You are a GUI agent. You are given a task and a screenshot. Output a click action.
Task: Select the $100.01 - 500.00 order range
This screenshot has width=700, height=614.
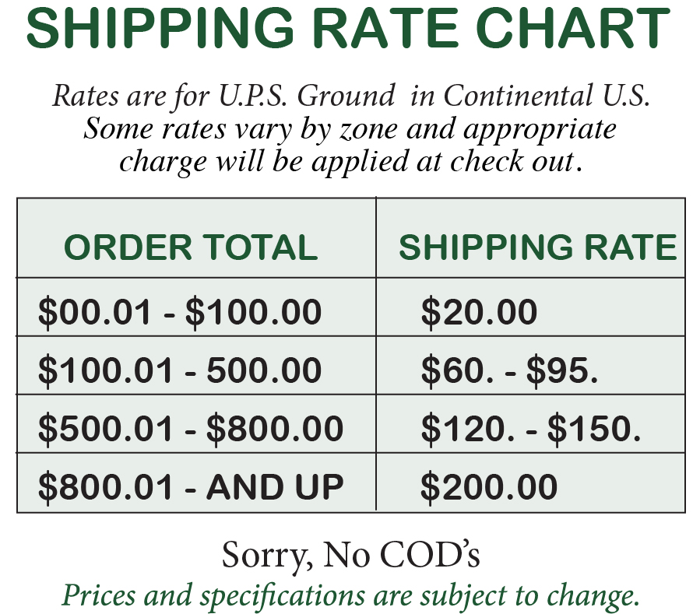[x=180, y=370]
